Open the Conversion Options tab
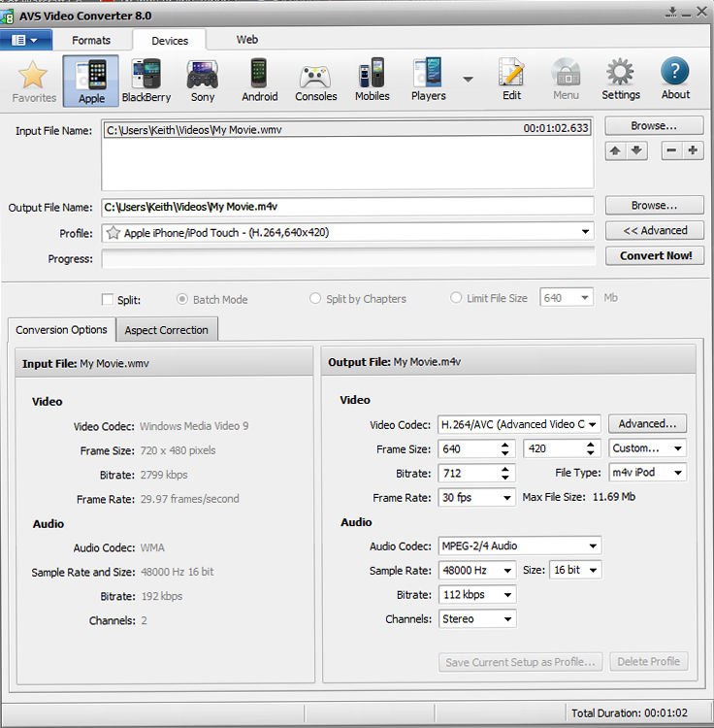Screen dimensions: 714x728 point(62,330)
